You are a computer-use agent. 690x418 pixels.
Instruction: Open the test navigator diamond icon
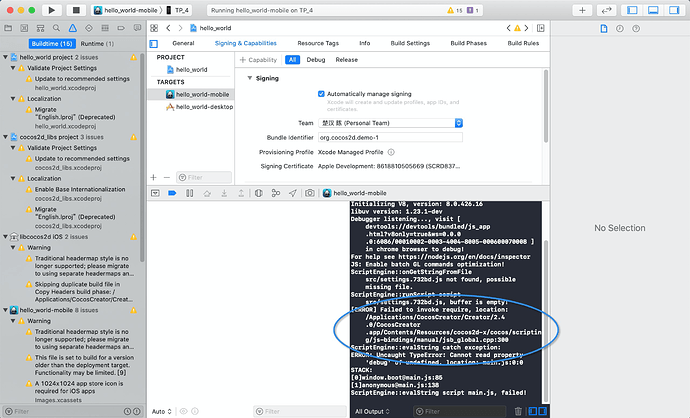pos(89,28)
